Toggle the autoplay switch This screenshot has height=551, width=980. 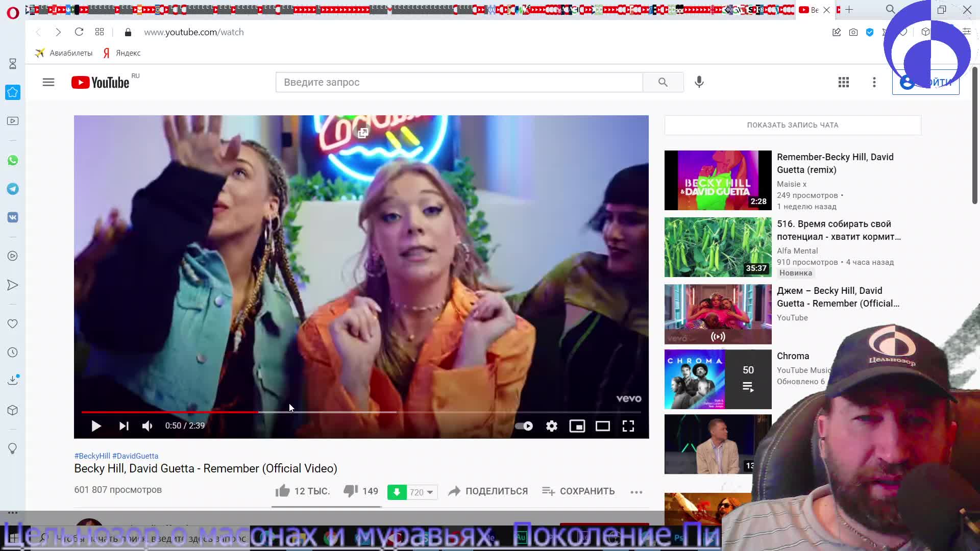[524, 426]
